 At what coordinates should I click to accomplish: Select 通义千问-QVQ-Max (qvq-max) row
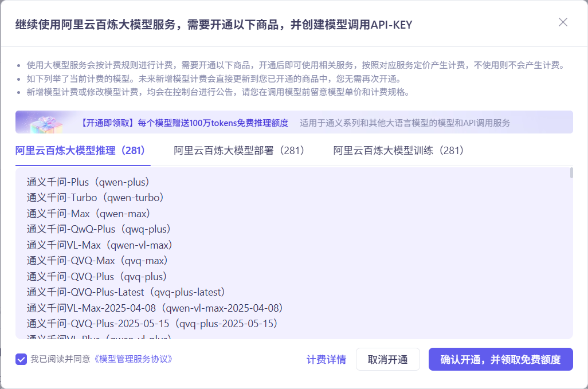(x=97, y=261)
